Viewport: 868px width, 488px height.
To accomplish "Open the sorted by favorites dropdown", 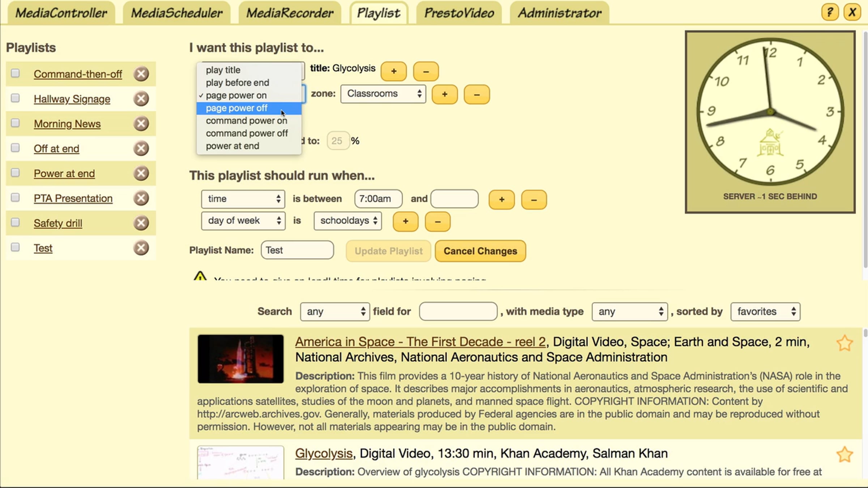I will [x=765, y=312].
